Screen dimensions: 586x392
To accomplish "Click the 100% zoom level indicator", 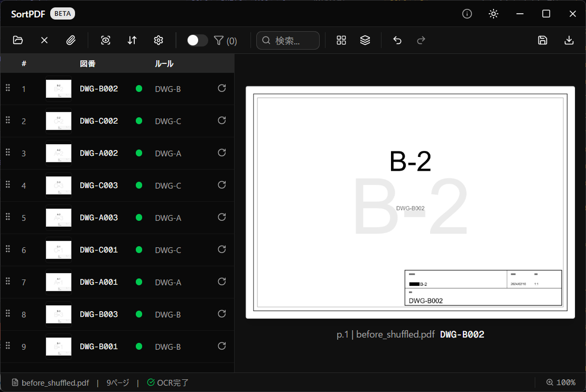I will (561, 382).
